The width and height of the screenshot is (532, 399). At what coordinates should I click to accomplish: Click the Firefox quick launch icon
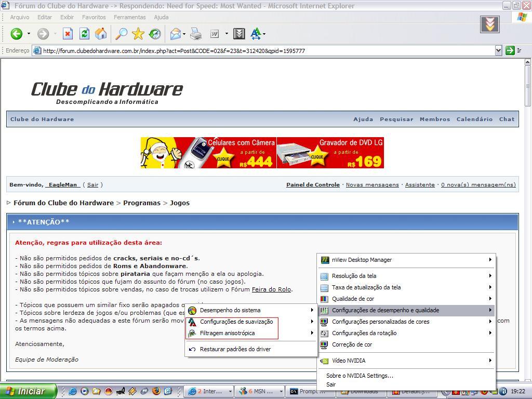click(x=156, y=391)
